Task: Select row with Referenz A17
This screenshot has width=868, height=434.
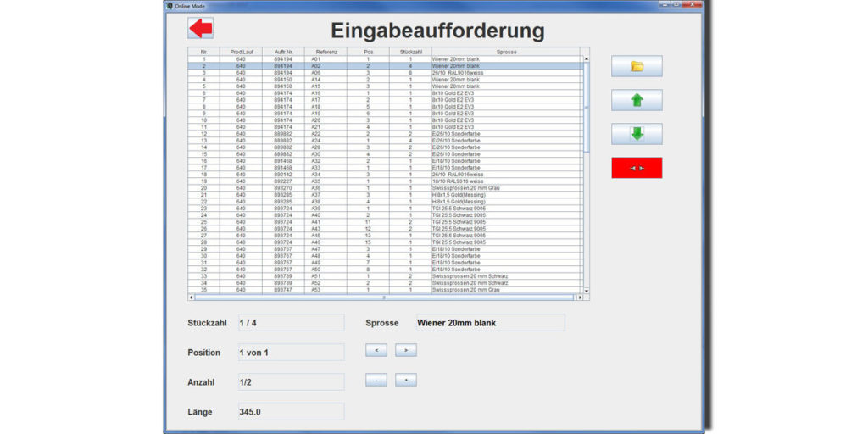Action: pyautogui.click(x=386, y=100)
